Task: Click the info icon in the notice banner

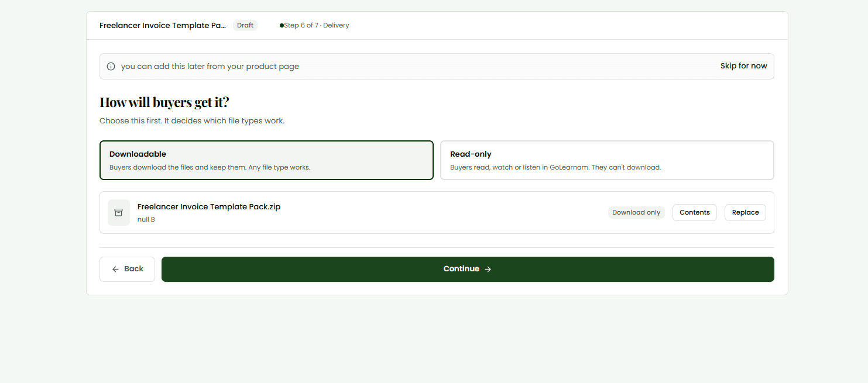Action: [x=111, y=67]
